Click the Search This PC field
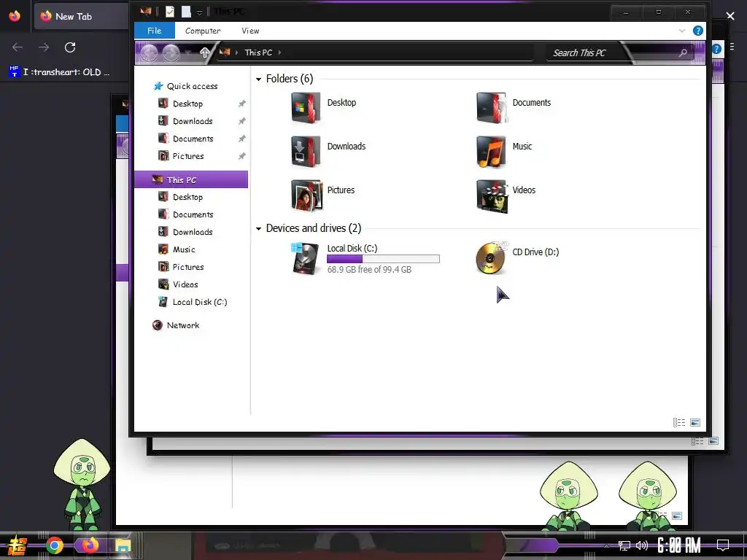747x560 pixels. coord(619,52)
